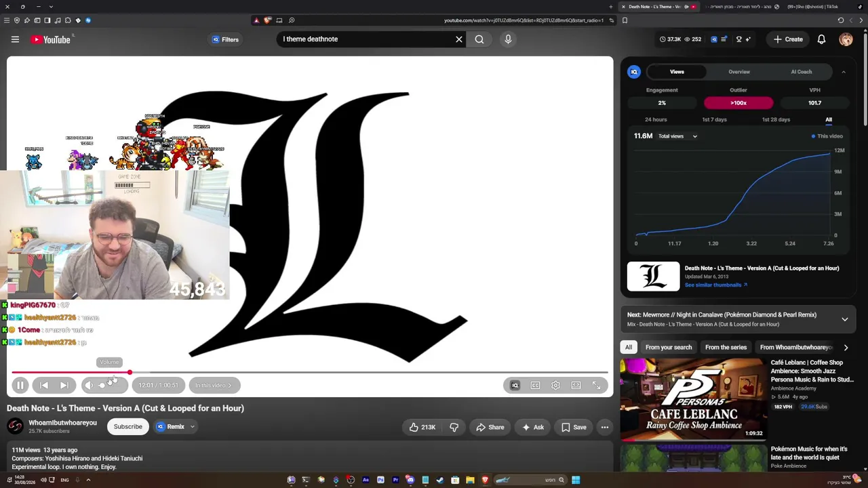Toggle closed captions in the player
Viewport: 868px width, 488px height.
click(x=535, y=385)
